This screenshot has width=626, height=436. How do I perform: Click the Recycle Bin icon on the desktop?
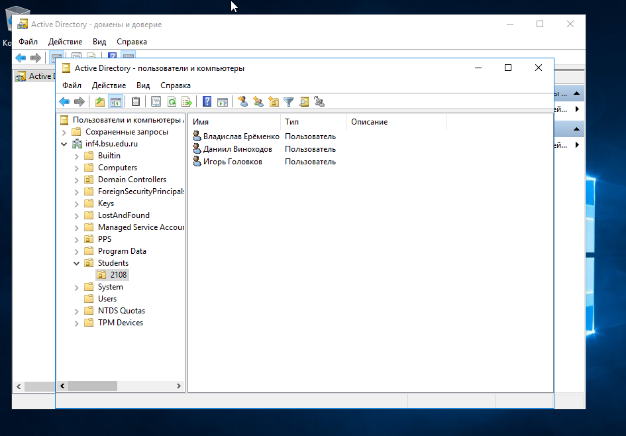click(16, 18)
